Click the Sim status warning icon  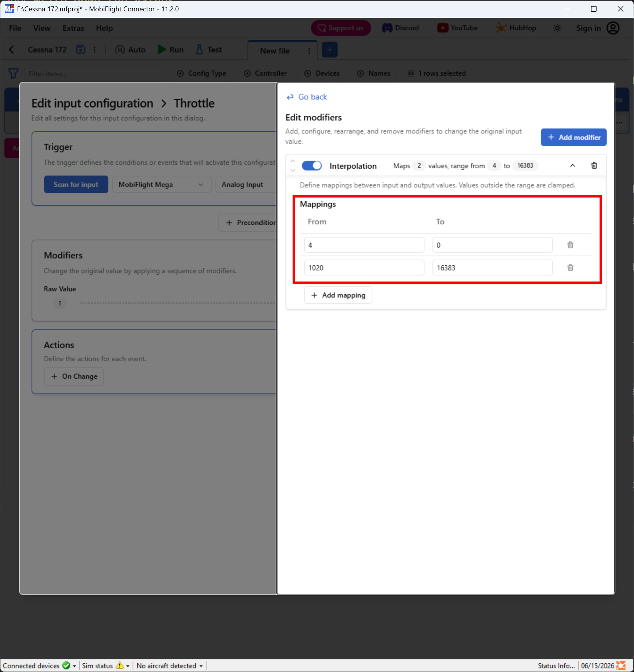pos(120,666)
